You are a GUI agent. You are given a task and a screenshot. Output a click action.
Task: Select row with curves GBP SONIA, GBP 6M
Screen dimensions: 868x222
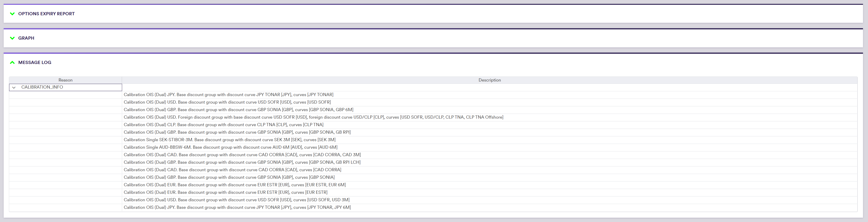coord(238,110)
